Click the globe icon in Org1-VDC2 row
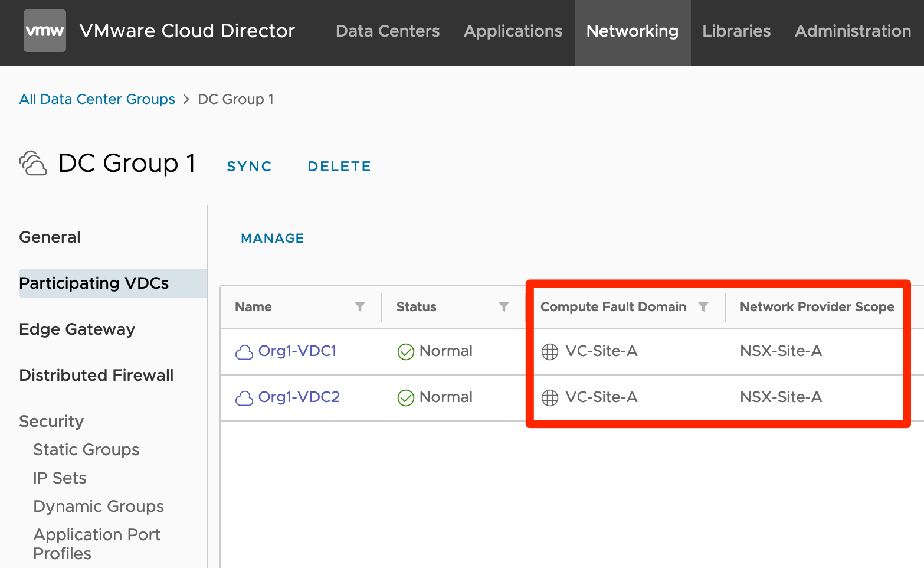Viewport: 924px width, 568px height. (x=550, y=398)
